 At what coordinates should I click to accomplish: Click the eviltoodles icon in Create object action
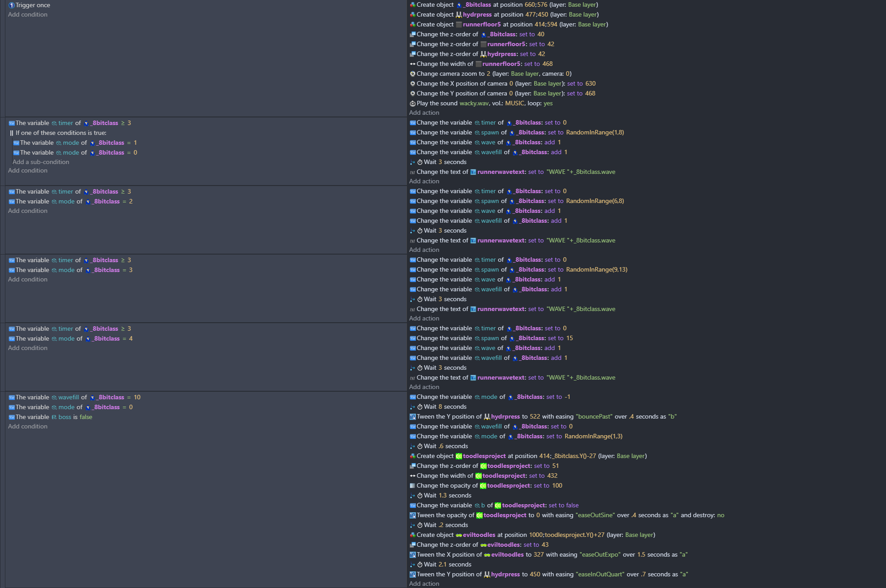point(459,535)
